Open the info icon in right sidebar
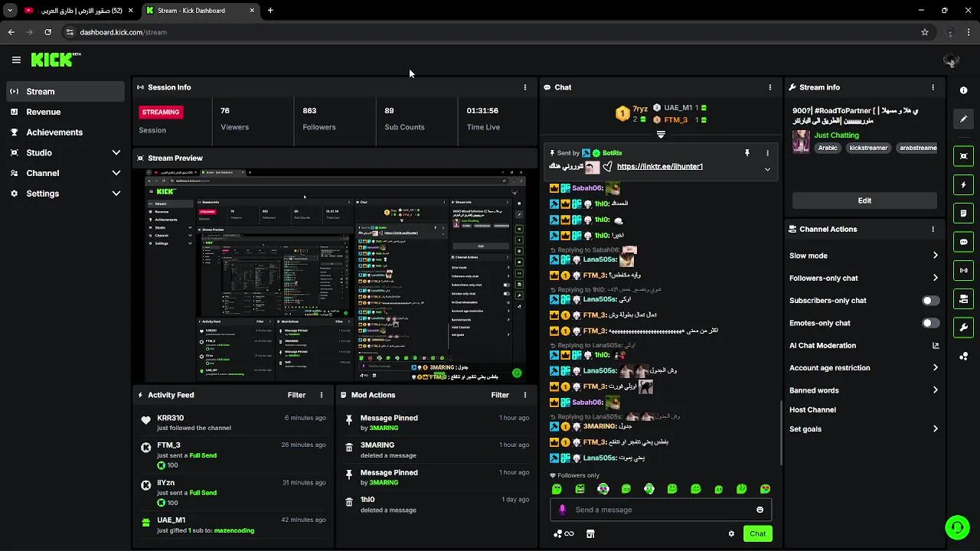 click(x=963, y=90)
